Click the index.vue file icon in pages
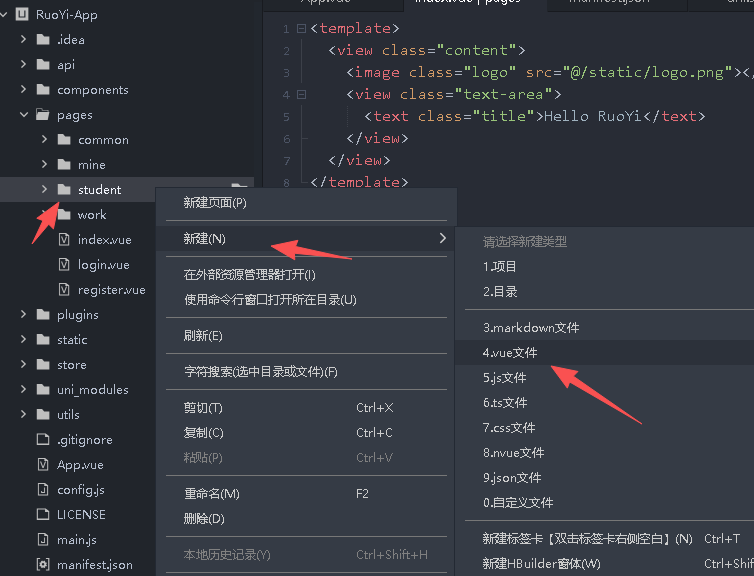 pyautogui.click(x=64, y=240)
